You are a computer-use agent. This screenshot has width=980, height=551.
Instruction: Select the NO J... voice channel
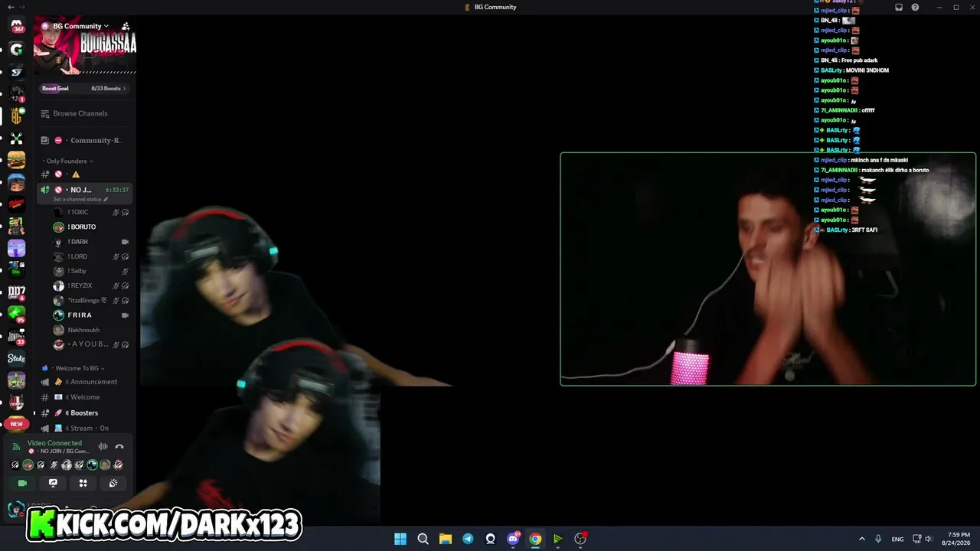(84, 190)
